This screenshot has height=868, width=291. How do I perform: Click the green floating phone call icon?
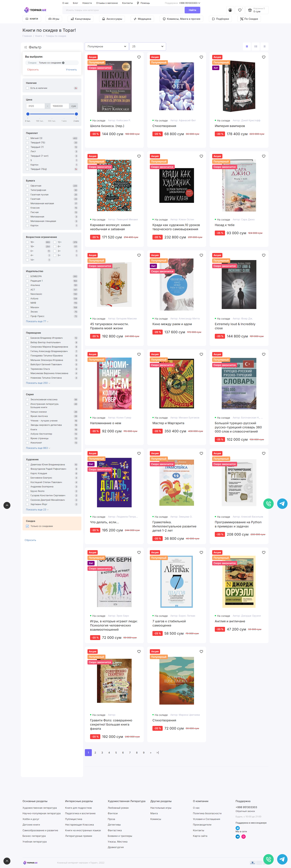(x=268, y=504)
